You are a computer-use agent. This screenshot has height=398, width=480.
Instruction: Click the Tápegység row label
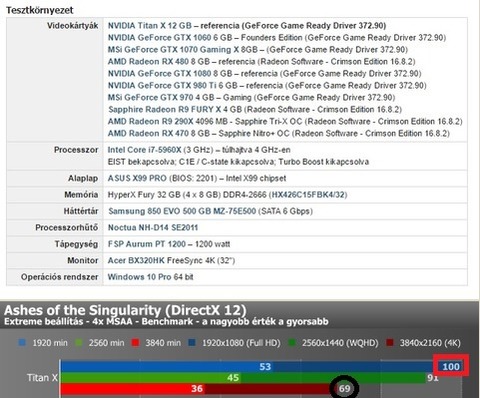pyautogui.click(x=76, y=244)
